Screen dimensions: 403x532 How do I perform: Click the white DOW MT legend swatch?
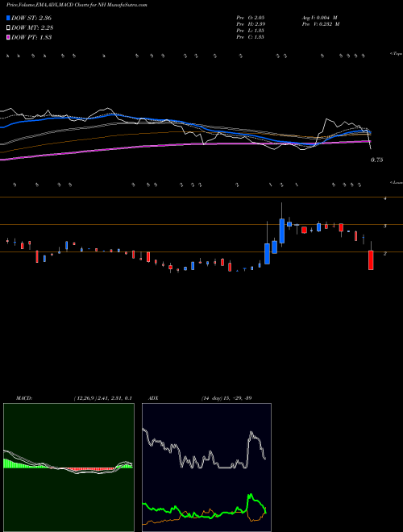(x=8, y=27)
